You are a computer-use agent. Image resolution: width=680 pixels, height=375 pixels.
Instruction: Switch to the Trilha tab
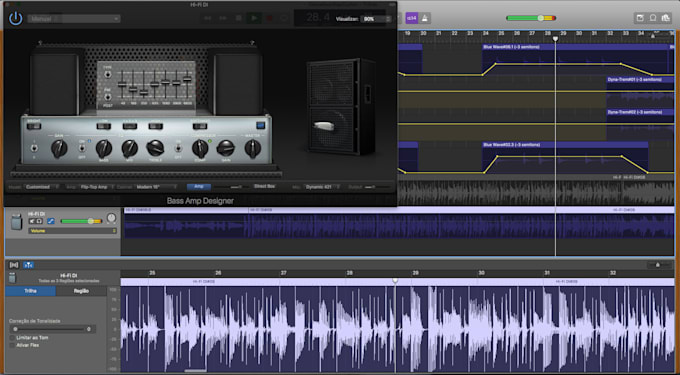tap(30, 291)
